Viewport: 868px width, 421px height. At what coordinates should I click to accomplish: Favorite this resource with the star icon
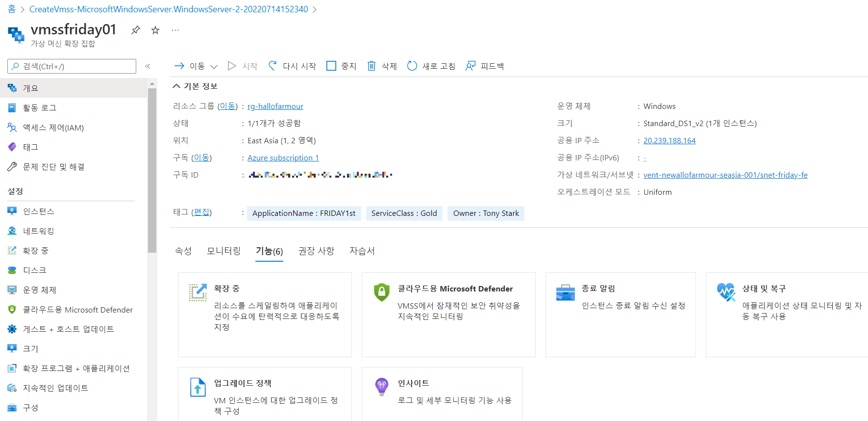[x=155, y=30]
